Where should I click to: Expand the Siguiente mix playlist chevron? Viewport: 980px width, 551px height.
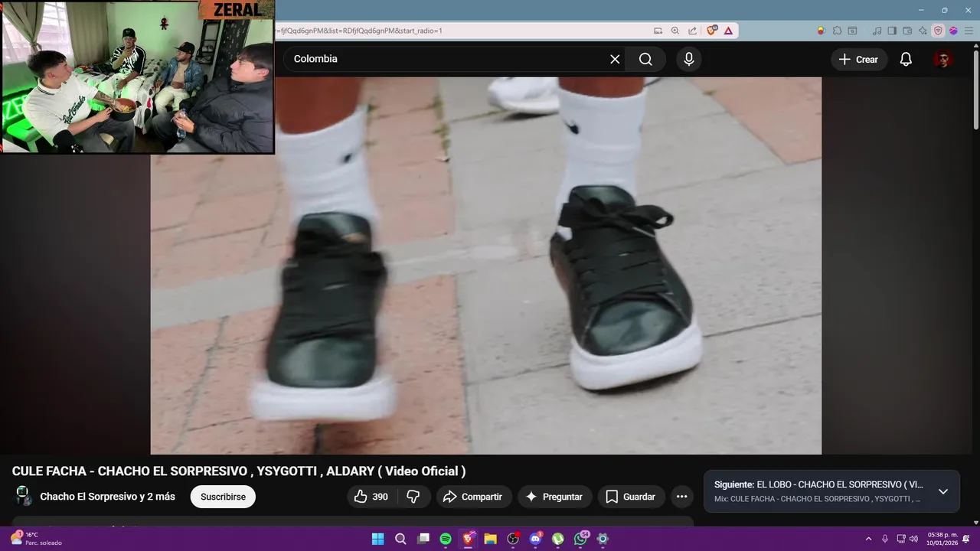(x=943, y=491)
